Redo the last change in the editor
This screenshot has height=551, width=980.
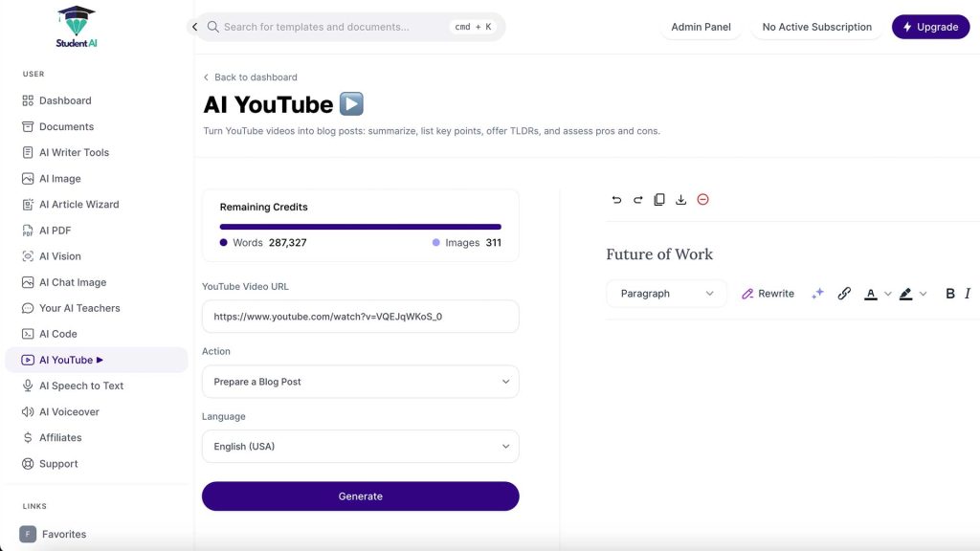click(638, 199)
